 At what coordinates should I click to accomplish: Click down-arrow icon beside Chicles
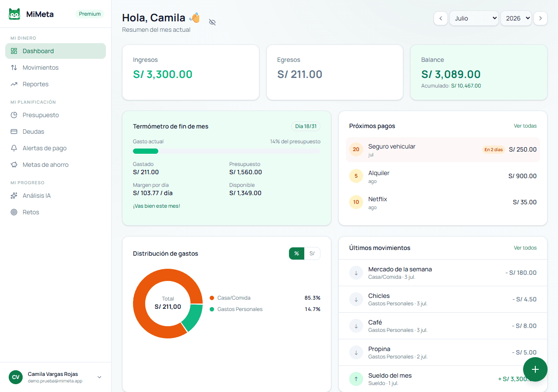pyautogui.click(x=356, y=299)
